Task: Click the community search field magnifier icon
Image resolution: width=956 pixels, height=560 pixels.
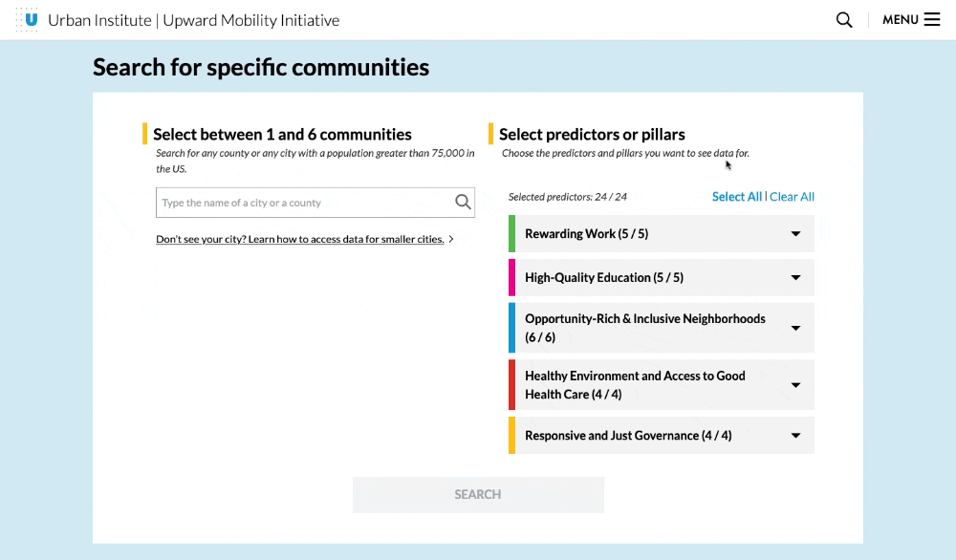Action: point(463,203)
